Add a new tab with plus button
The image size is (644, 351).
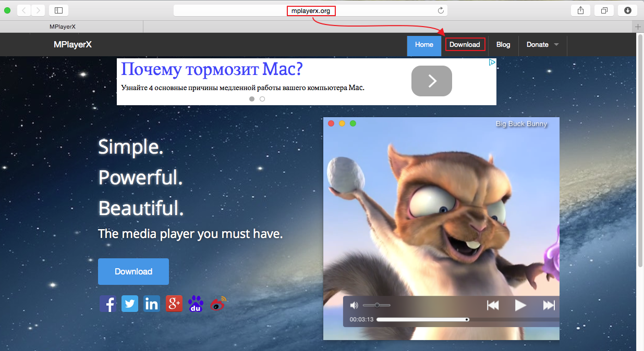coord(637,27)
